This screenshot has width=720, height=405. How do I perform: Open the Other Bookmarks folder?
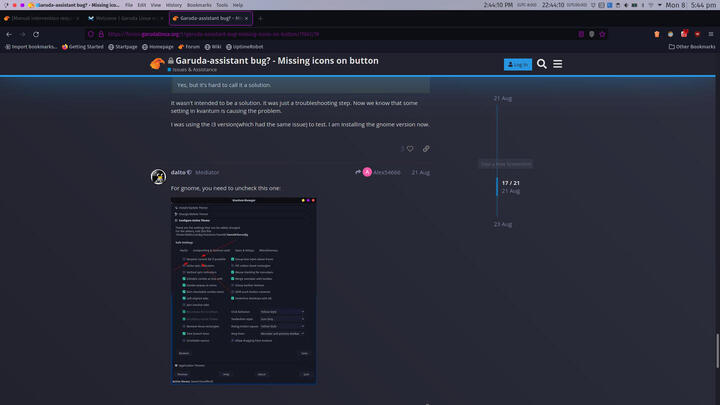[x=692, y=47]
